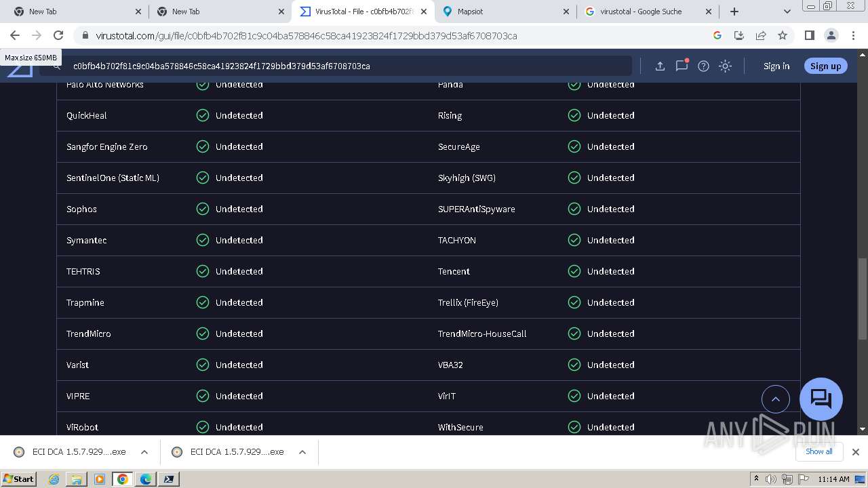868x488 pixels.
Task: Share this page via share icon
Action: tap(761, 35)
